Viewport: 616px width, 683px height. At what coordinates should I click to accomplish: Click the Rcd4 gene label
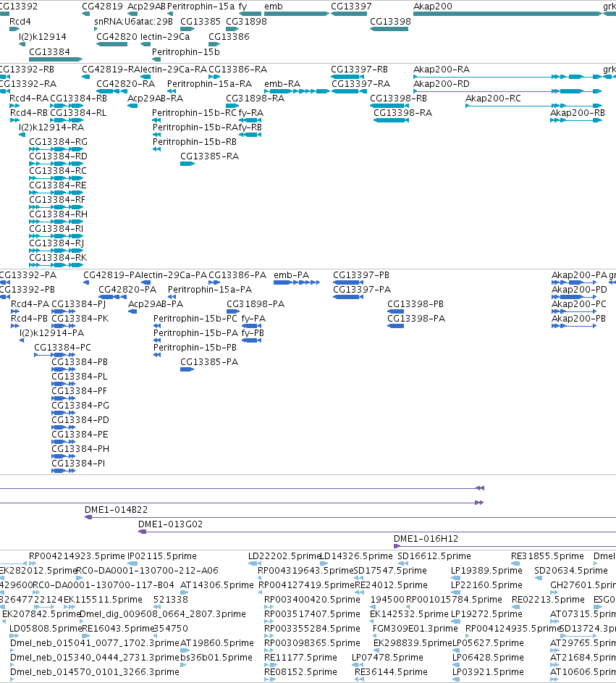tap(20, 21)
